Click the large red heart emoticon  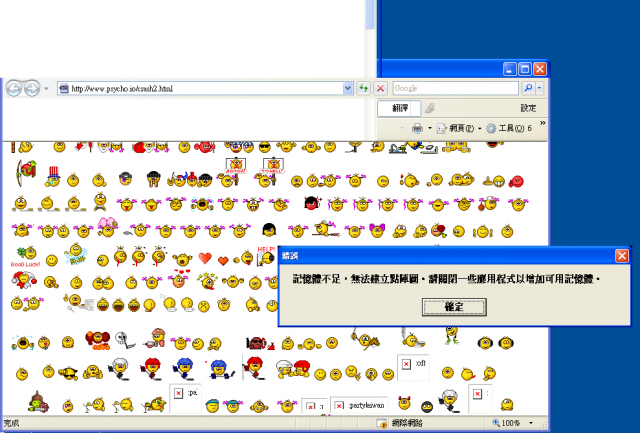(205, 258)
